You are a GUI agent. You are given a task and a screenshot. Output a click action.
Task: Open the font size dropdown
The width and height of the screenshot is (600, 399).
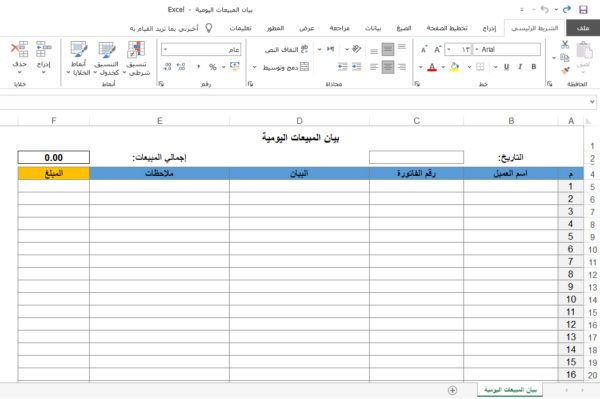point(449,49)
